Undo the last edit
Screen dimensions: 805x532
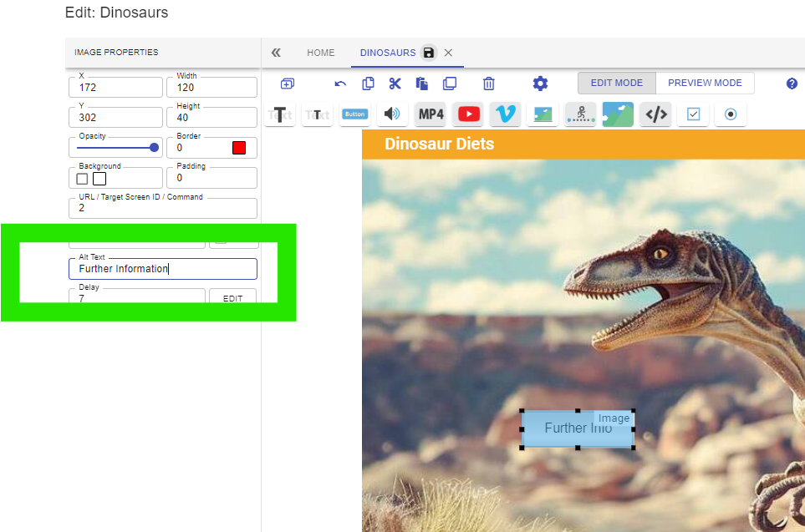click(x=340, y=84)
